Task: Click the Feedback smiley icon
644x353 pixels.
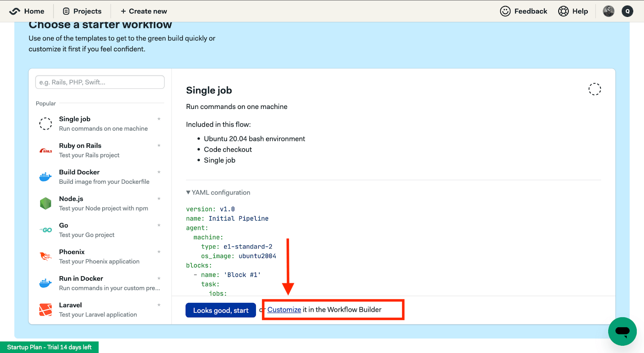Action: point(505,11)
